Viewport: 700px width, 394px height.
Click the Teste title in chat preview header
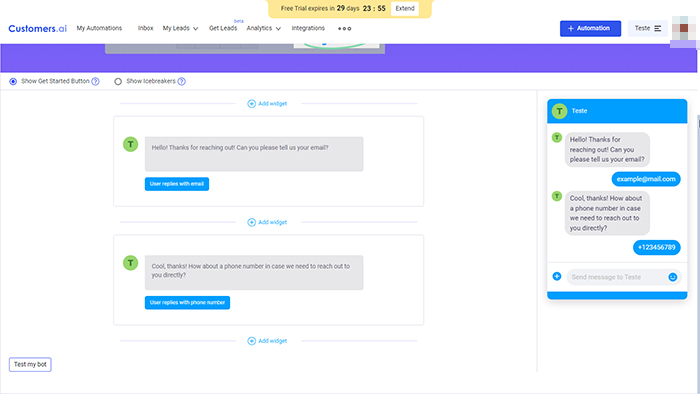[579, 111]
